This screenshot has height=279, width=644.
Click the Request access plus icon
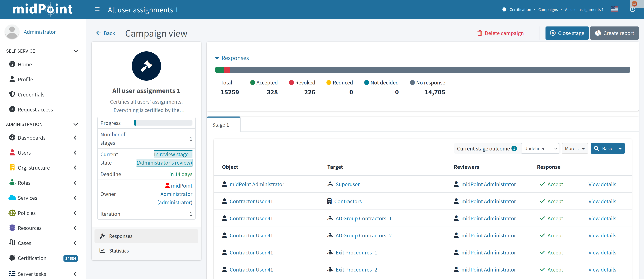(12, 109)
